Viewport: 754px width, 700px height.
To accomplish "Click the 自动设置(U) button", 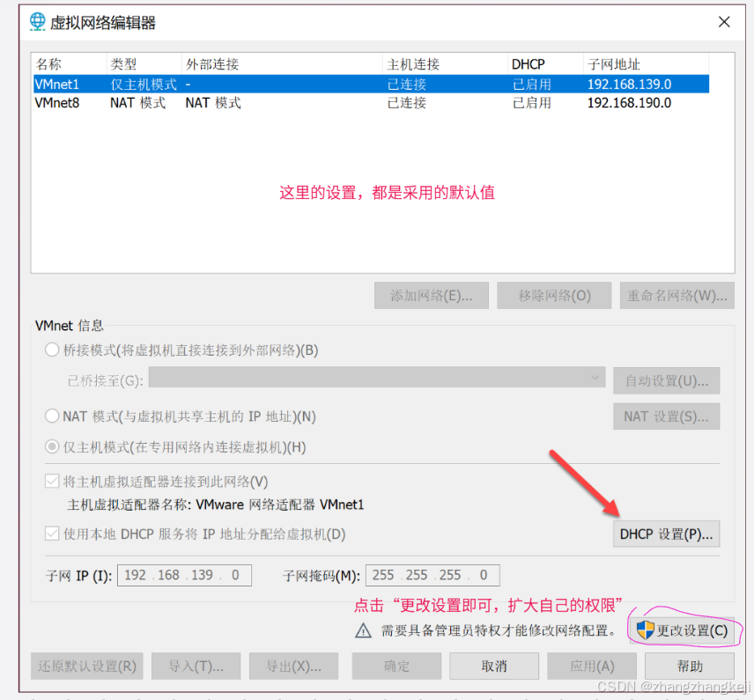I will [x=667, y=380].
